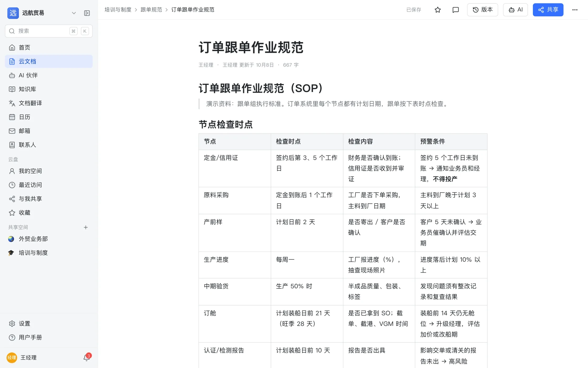
Task: Open 联系人 contacts
Action: click(49, 145)
